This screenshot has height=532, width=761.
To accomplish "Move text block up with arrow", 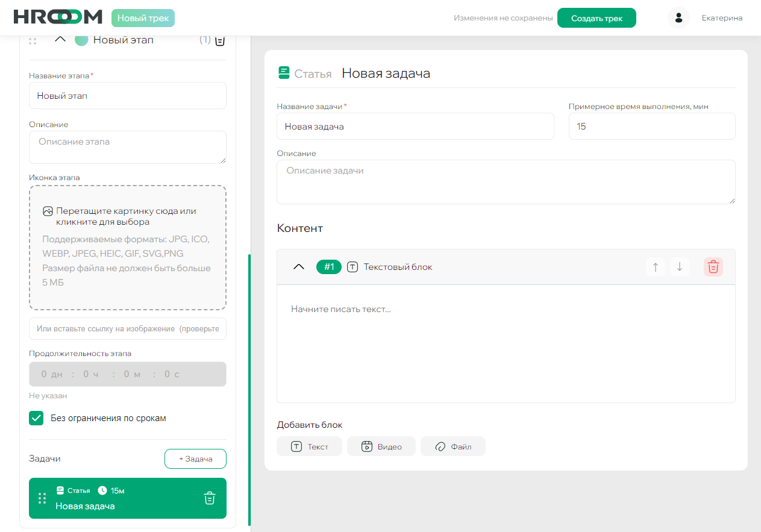I will pos(656,267).
